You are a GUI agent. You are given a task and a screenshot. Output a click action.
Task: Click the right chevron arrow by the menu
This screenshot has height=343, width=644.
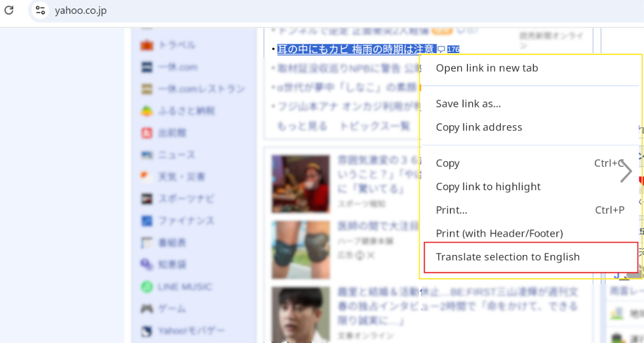626,171
